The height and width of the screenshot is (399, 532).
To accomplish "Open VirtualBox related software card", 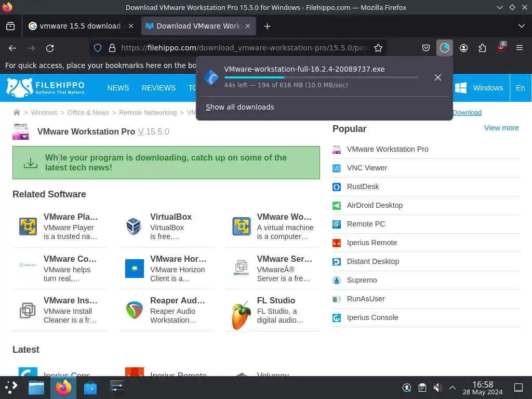I will click(167, 227).
